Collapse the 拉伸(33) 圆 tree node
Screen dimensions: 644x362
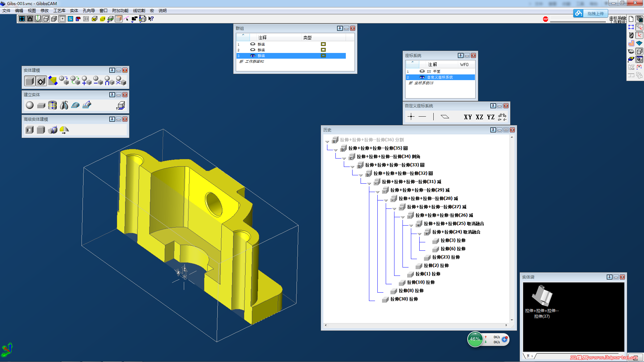click(x=353, y=167)
